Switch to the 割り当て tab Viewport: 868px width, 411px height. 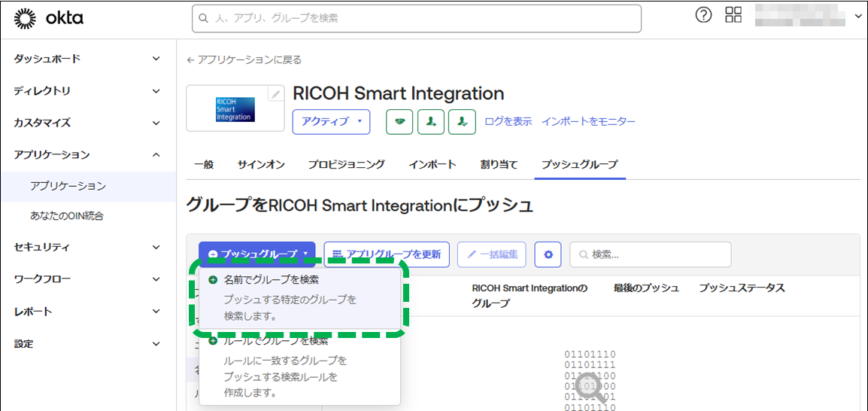coord(499,165)
